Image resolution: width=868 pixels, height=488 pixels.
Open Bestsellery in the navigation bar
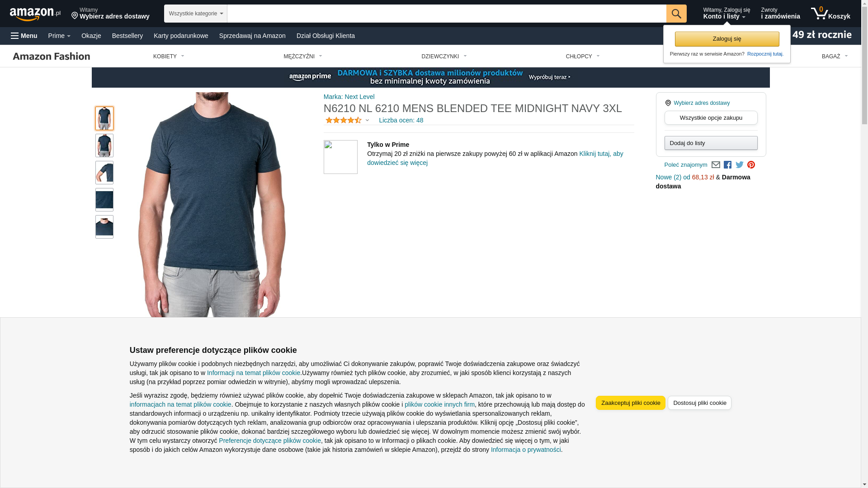click(x=127, y=36)
